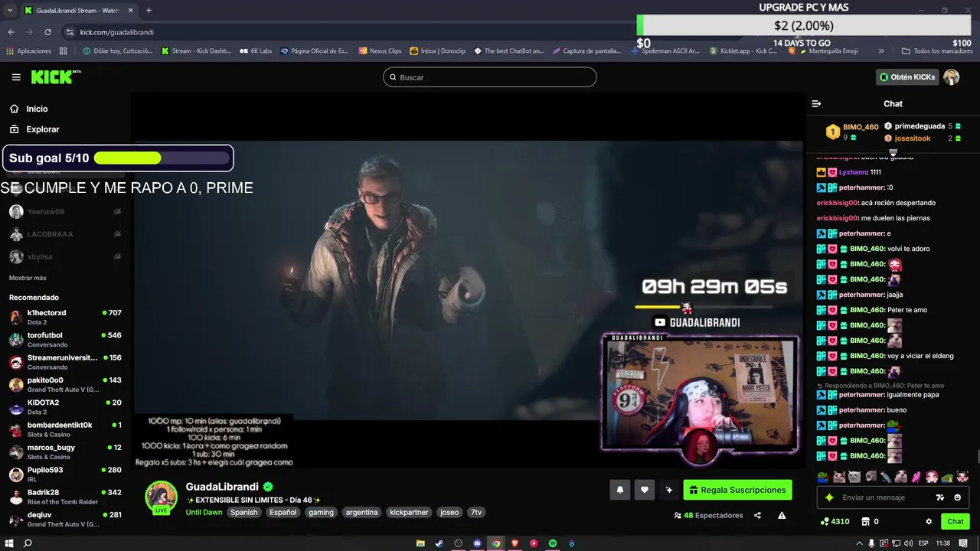The height and width of the screenshot is (551, 980).
Task: Click the Buscar search box
Action: (x=490, y=77)
